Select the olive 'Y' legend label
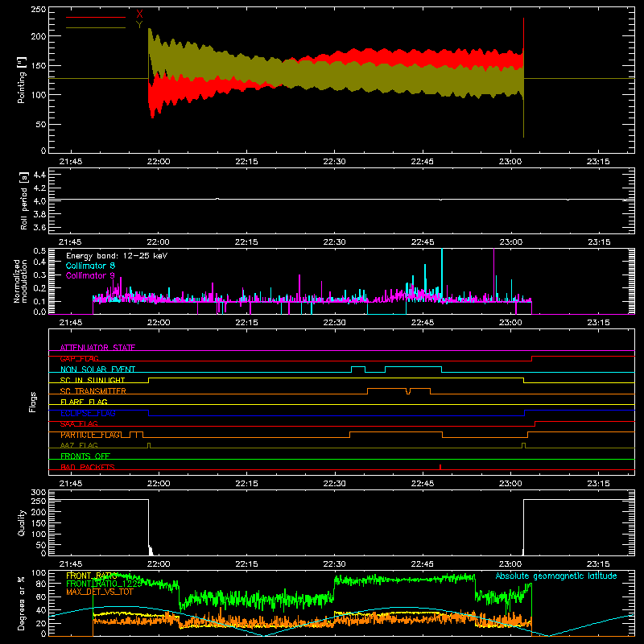This screenshot has width=644, height=644. [x=139, y=25]
